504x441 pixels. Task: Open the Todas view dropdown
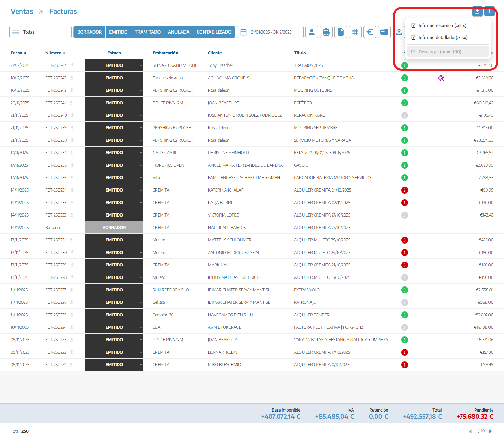point(40,32)
